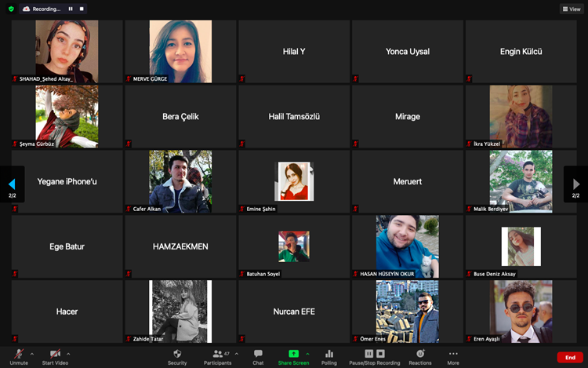Expand video options arrow beside Start Video
Image resolution: width=588 pixels, height=368 pixels.
[x=68, y=354]
